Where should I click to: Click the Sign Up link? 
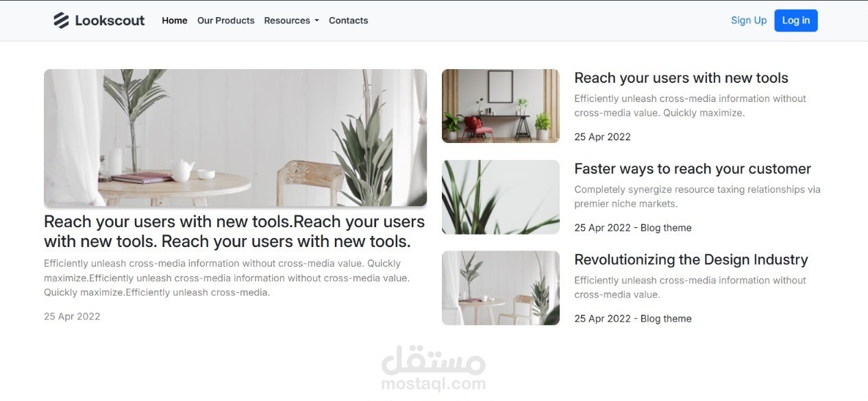[x=748, y=20]
